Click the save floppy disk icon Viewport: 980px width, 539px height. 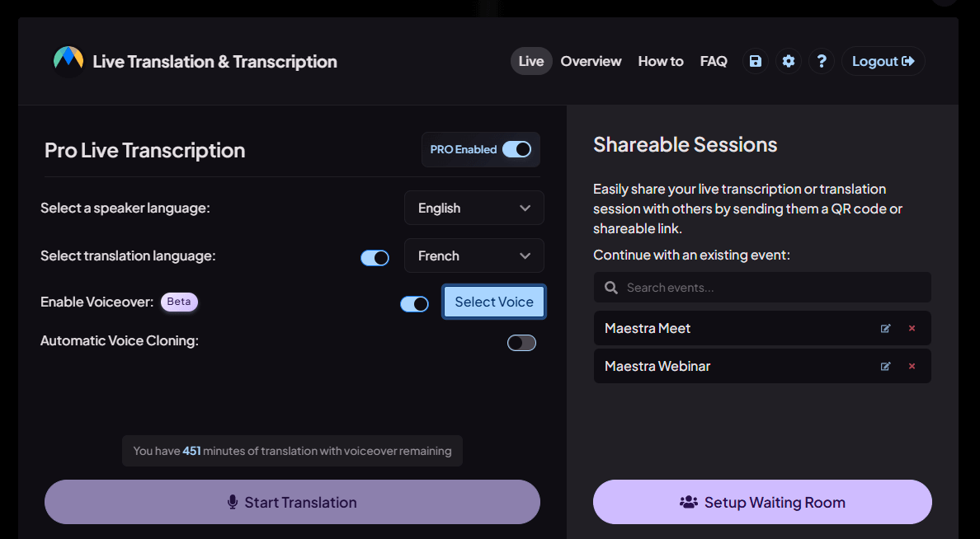coord(756,61)
